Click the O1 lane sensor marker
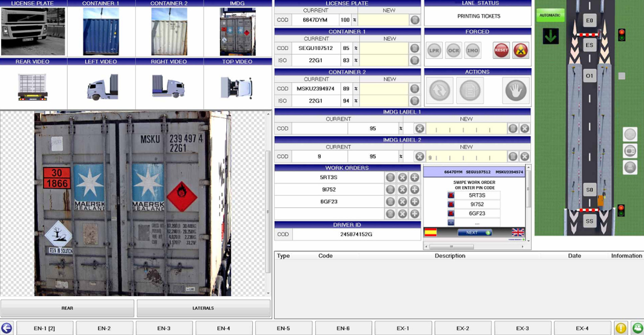The width and height of the screenshot is (644, 335). (589, 76)
